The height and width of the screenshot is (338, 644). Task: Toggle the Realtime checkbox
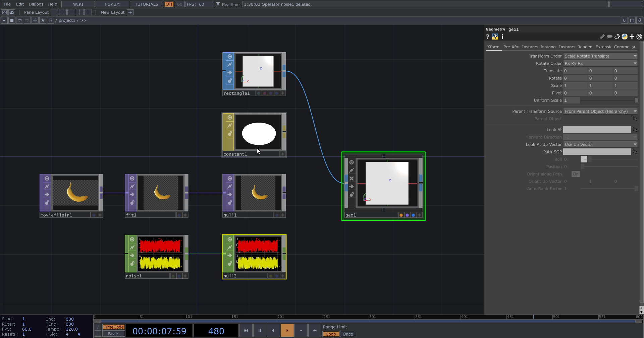(x=218, y=4)
